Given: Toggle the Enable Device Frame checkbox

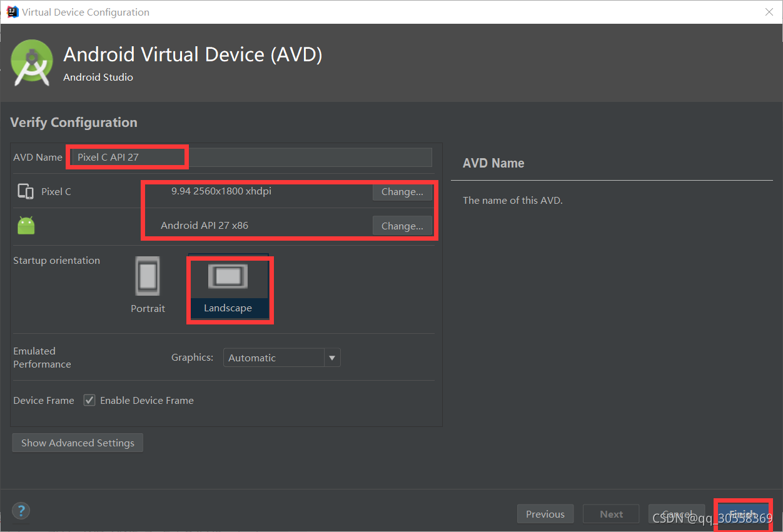Looking at the screenshot, I should (x=89, y=400).
